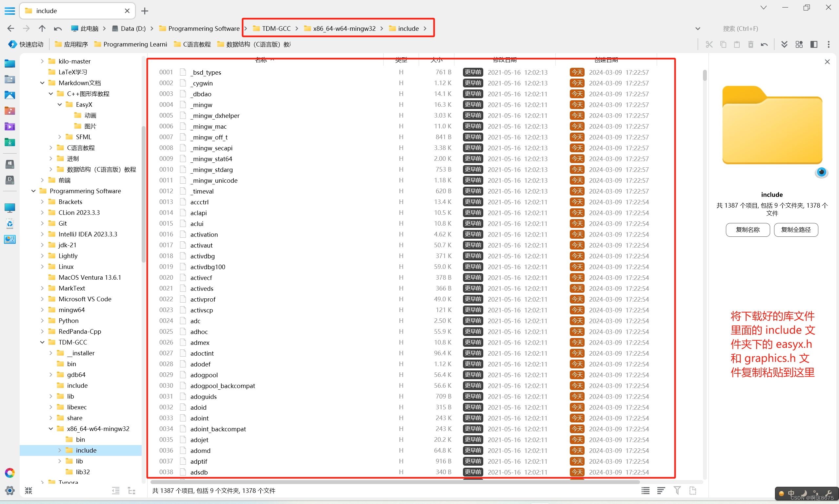The height and width of the screenshot is (504, 839).
Task: Toggle the blue eye preview button
Action: (x=821, y=172)
